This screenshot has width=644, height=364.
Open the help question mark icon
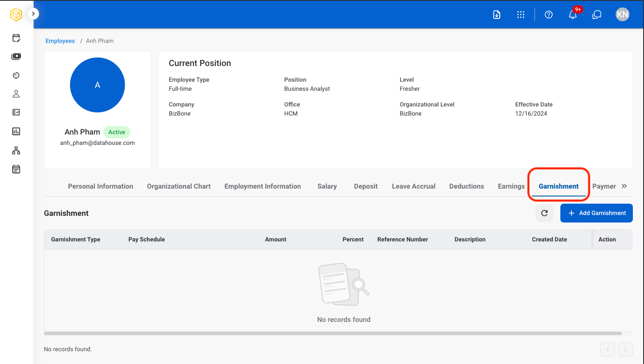point(549,15)
